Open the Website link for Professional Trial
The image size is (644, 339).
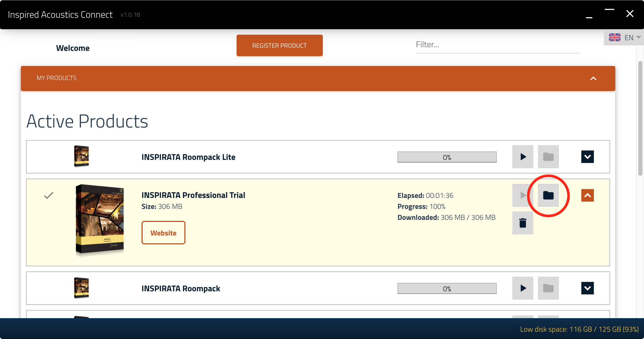coord(163,233)
